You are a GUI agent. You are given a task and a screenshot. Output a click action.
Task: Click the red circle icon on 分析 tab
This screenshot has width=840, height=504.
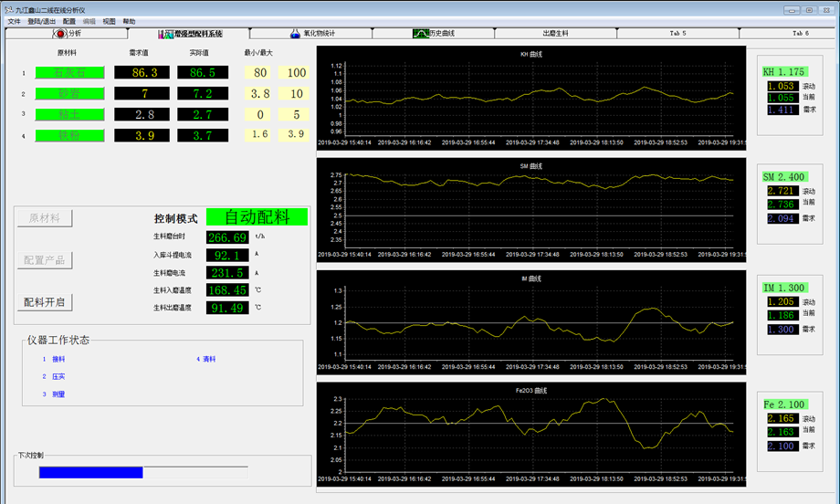(x=61, y=33)
